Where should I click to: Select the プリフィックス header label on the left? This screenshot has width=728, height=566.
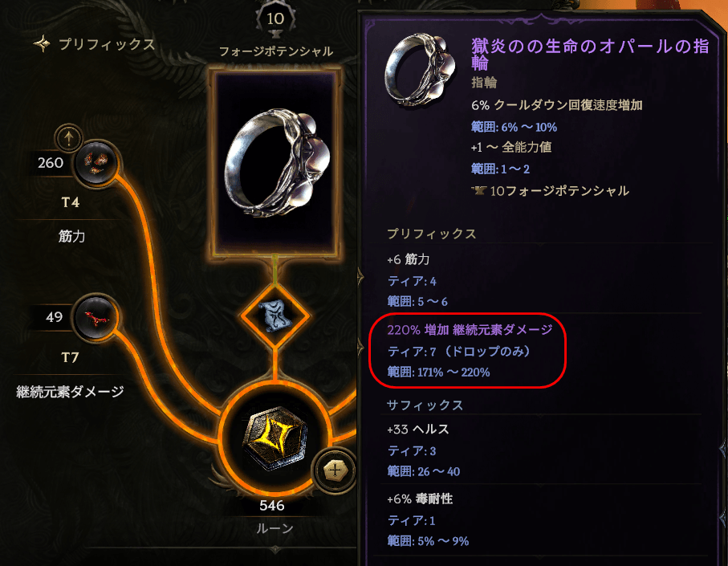106,45
